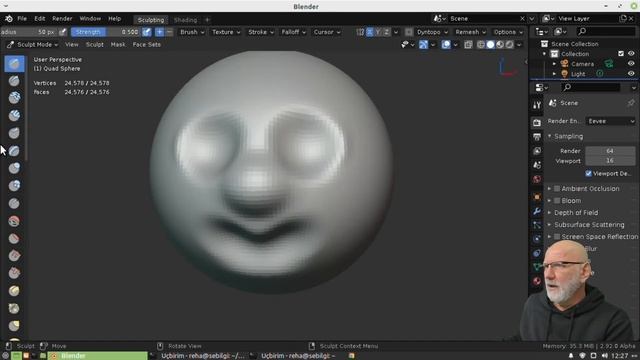The image size is (640, 360).
Task: Uncheck Collection exclude checkbox in outliner
Action: click(621, 53)
